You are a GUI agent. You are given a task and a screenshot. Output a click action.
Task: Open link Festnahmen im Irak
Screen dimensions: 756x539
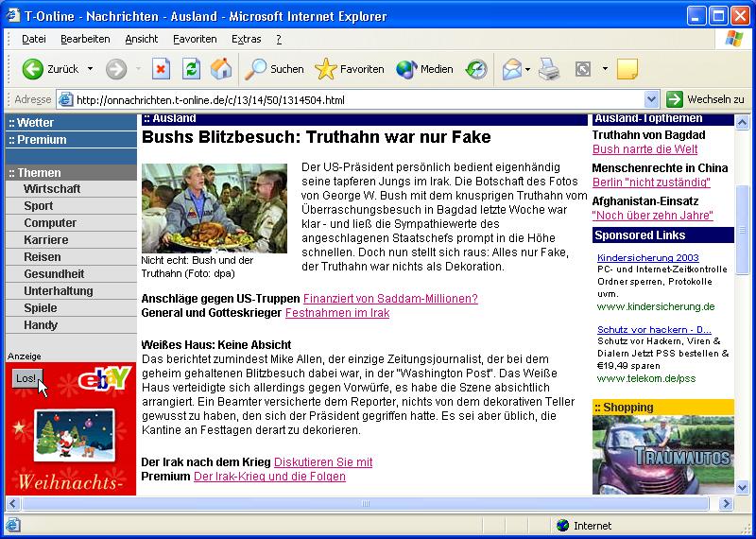337,313
